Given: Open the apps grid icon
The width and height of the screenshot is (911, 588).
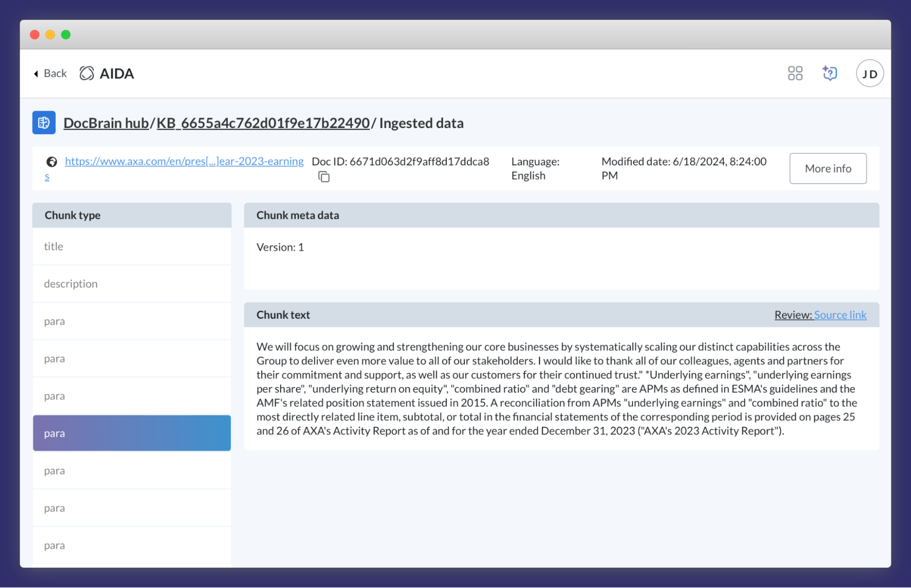Looking at the screenshot, I should pyautogui.click(x=795, y=73).
